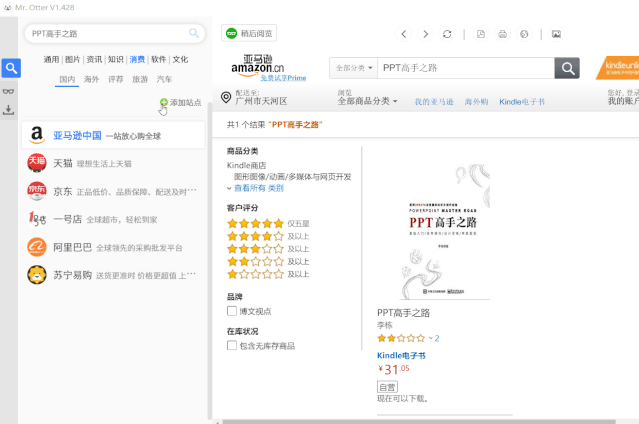Viewport: 639px width, 424px height.
Task: Filter by three stars and up
Action: pyautogui.click(x=268, y=249)
